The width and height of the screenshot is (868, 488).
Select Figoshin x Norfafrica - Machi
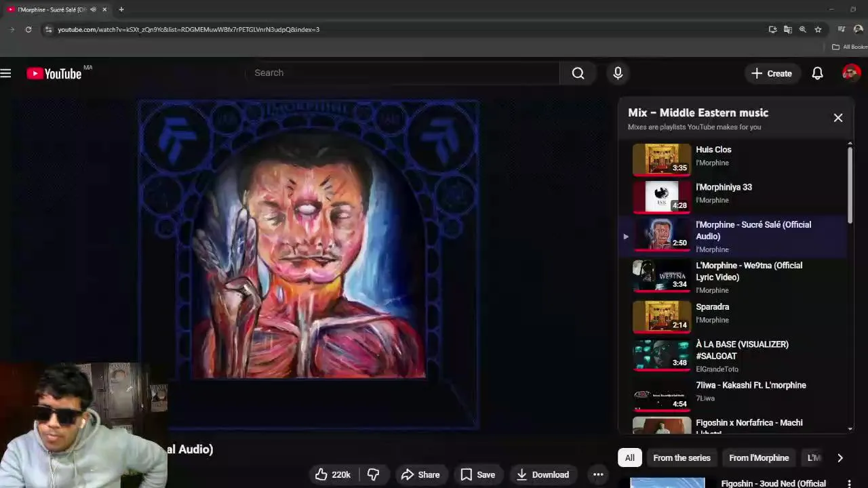coord(734,426)
